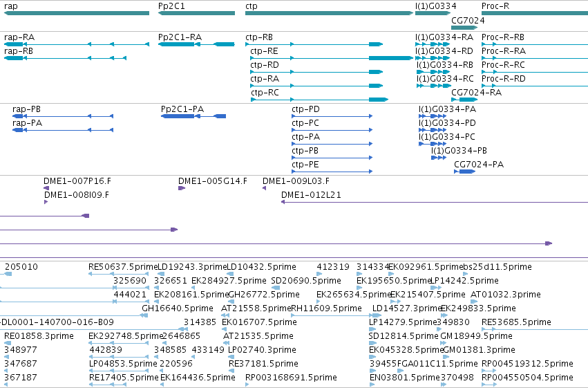The width and height of the screenshot is (588, 388).
Task: Select the Proc-R gene bar
Action: pyautogui.click(x=535, y=13)
